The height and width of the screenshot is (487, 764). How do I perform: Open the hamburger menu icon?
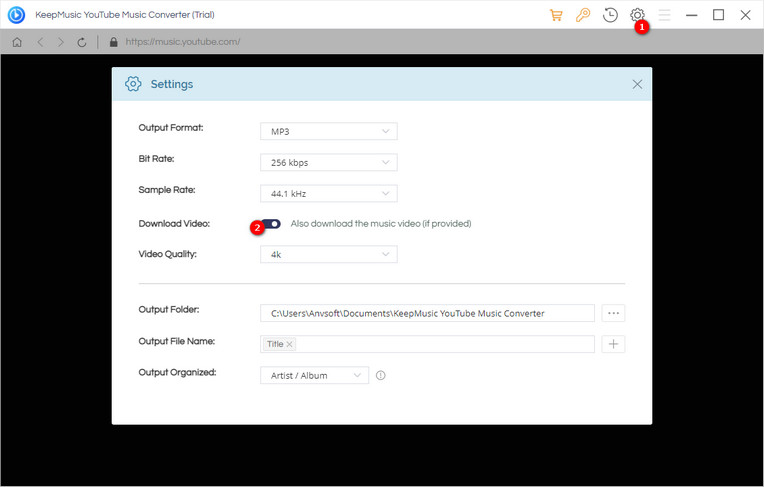665,15
